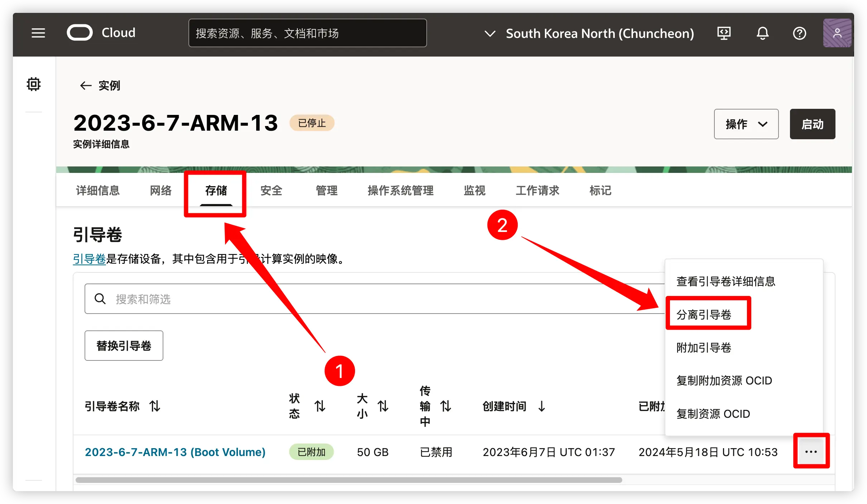Screen dimensions: 867x504
Task: Expand the 操作 actions dropdown
Action: (x=746, y=124)
